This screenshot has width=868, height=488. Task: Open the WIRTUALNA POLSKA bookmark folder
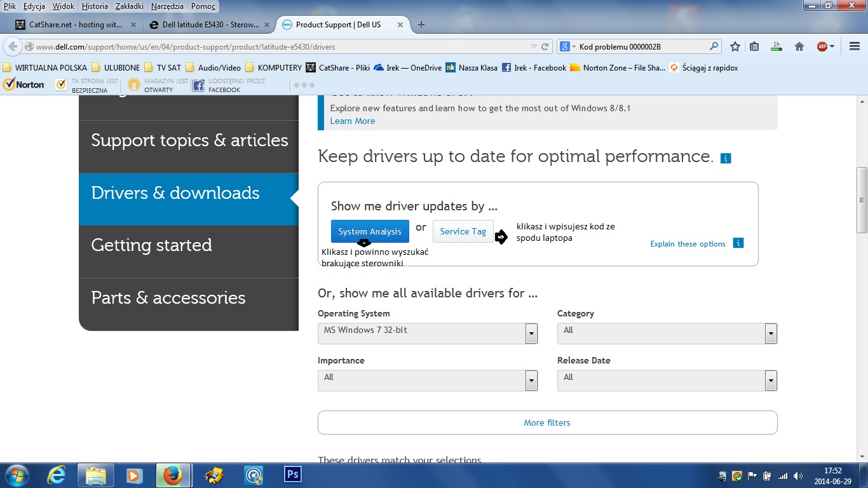tap(44, 67)
